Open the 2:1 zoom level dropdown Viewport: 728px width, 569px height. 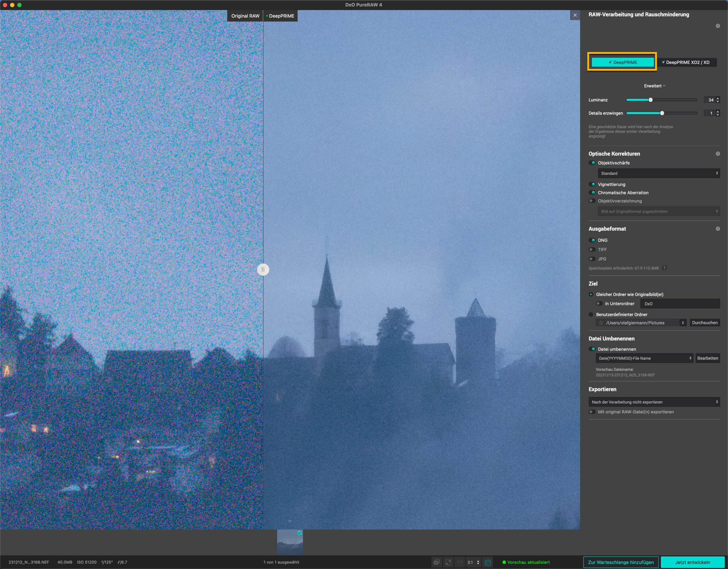point(474,562)
